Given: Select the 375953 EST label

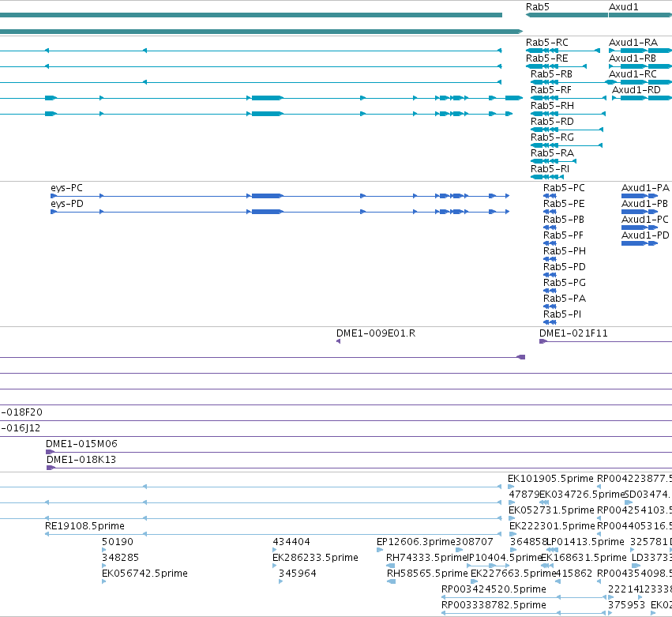Looking at the screenshot, I should pos(626,605).
